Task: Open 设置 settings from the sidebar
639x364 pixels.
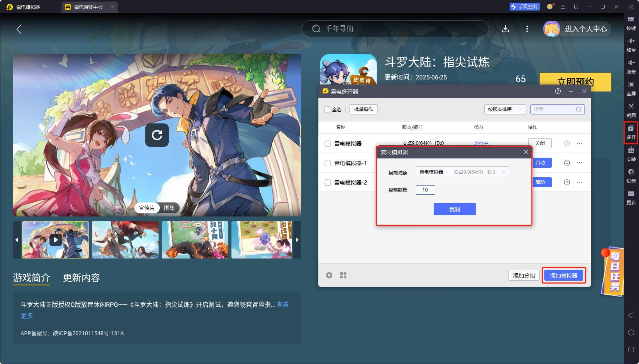Action: [631, 176]
